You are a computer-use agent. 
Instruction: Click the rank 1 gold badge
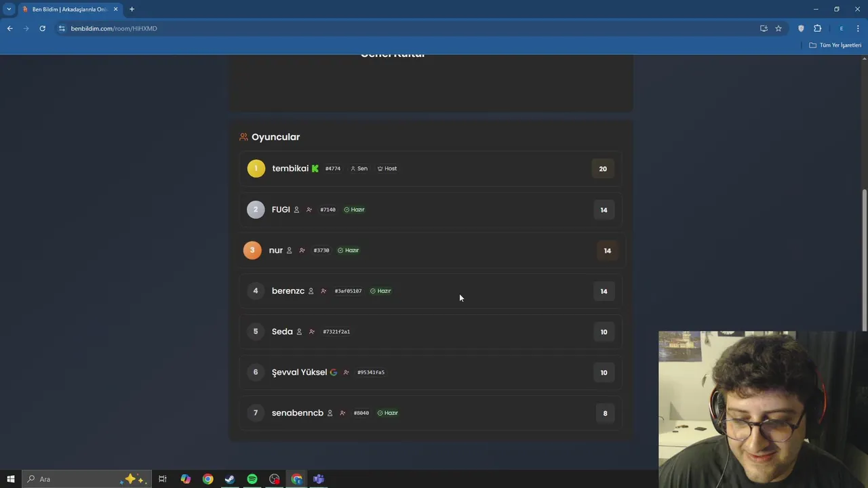point(256,169)
